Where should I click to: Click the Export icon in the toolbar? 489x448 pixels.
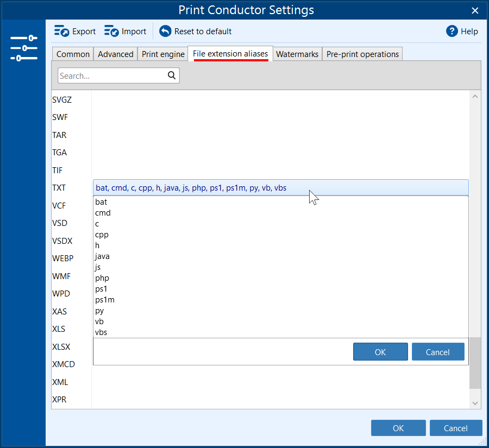61,31
